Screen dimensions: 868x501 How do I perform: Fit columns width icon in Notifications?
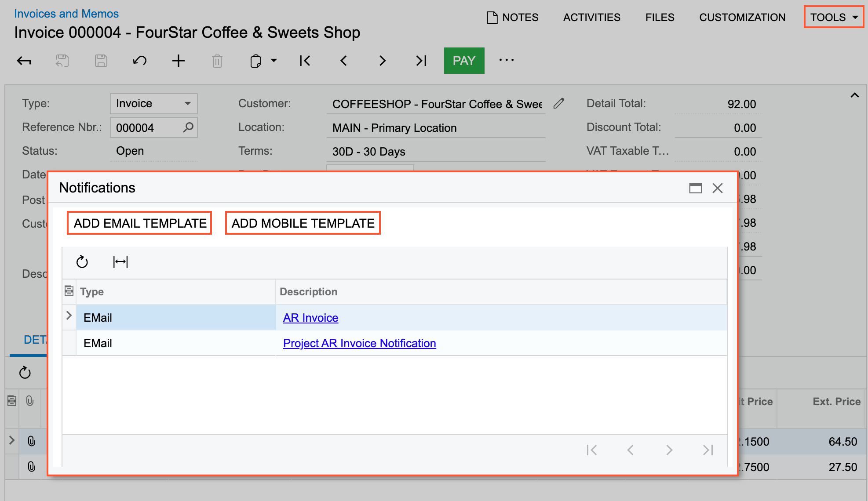[x=120, y=262]
